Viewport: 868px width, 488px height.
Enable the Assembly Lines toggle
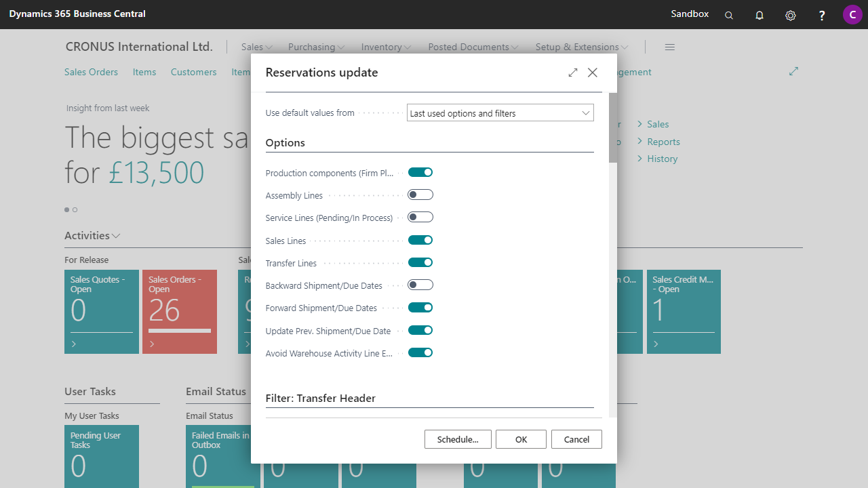[x=420, y=195]
